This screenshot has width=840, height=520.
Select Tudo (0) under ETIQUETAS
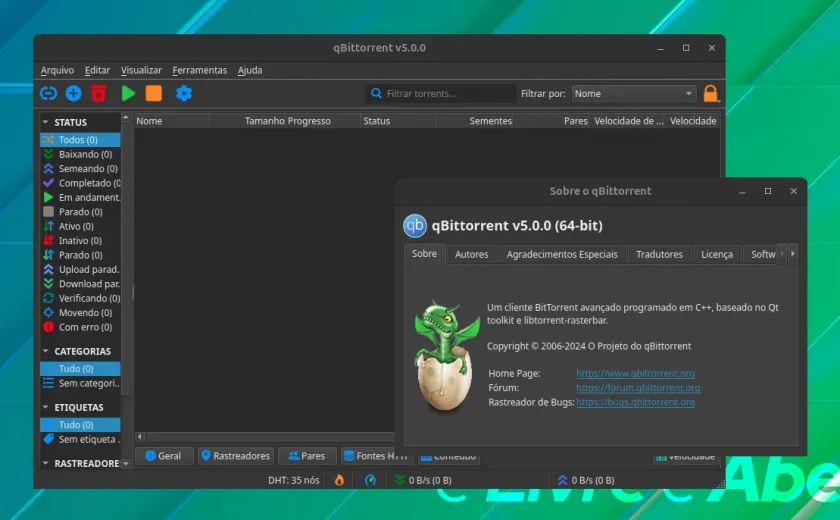(80, 425)
